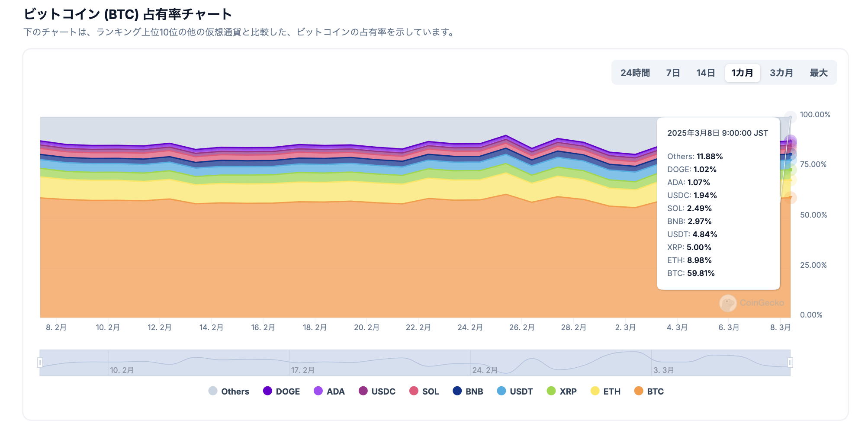Switch chart to 3カ月 range
The height and width of the screenshot is (430, 868).
point(781,73)
